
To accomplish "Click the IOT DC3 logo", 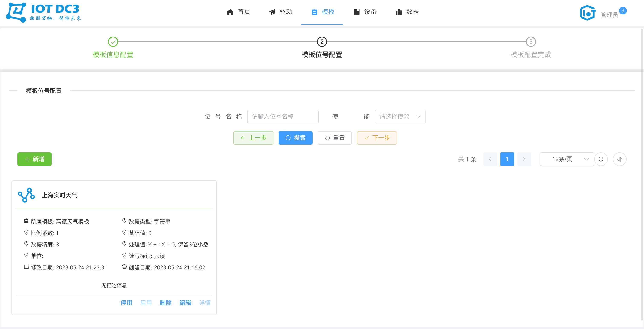I will (x=43, y=12).
